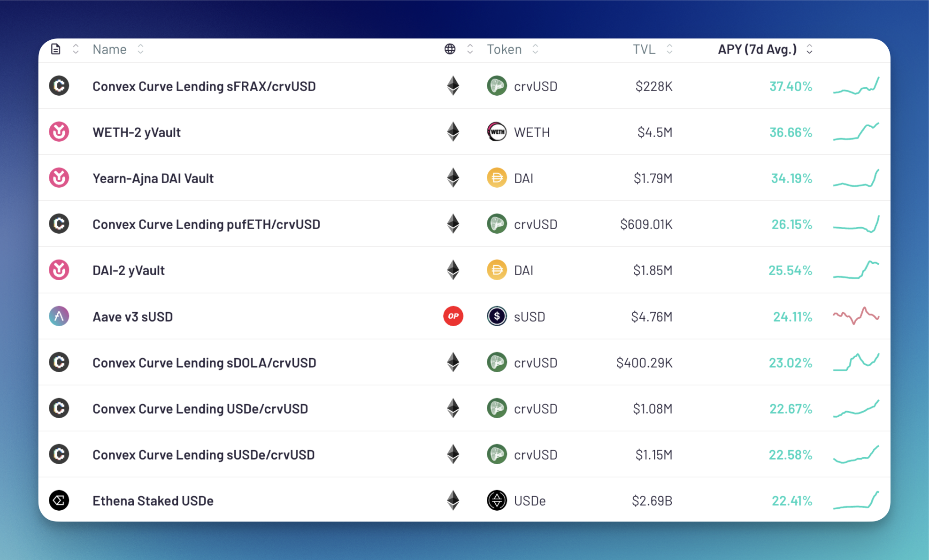Click the crvUSD token icon in pufETH/crvUSD row
This screenshot has height=560, width=929.
coord(497,224)
